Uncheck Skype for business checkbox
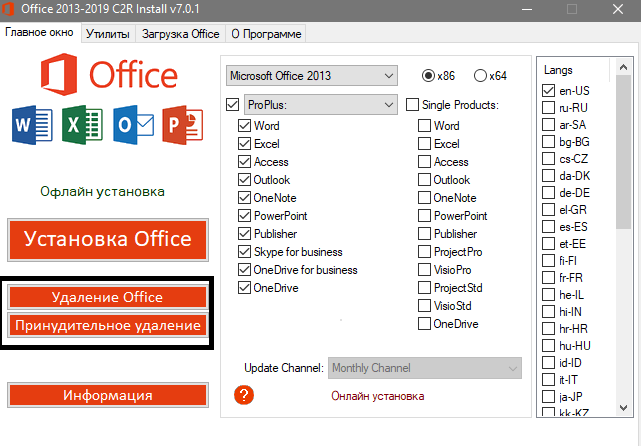Screen dimensions: 641x446 pyautogui.click(x=244, y=251)
